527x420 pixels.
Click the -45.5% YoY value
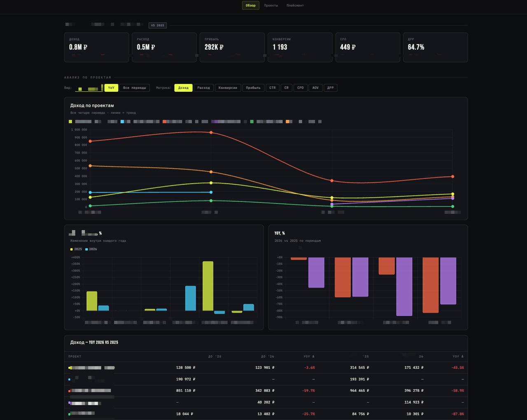[x=457, y=368]
